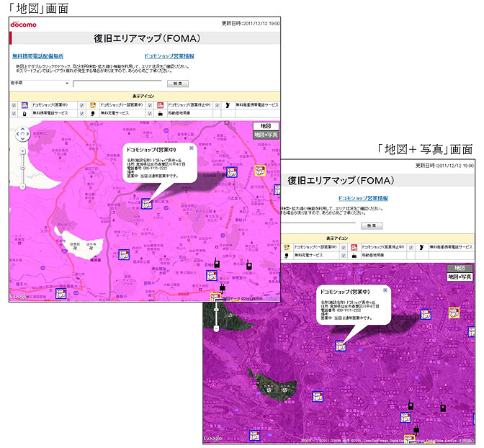
Task: Toggle ドコモショップ(営業停止中) checkbox in map screen
Action: point(150,105)
